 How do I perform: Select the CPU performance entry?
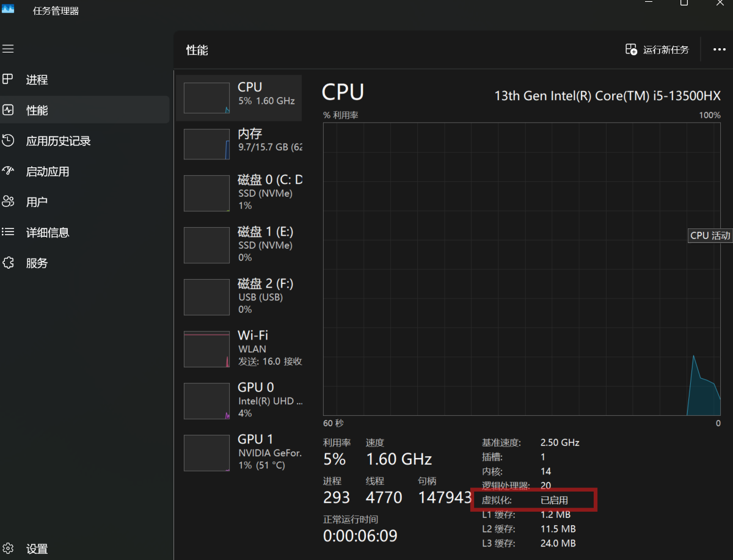tap(239, 98)
